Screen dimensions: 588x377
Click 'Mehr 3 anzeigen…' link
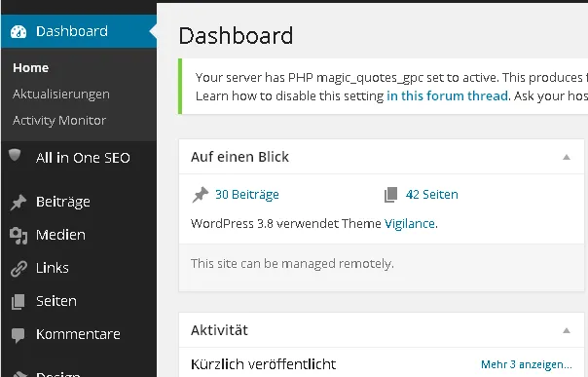(x=527, y=364)
